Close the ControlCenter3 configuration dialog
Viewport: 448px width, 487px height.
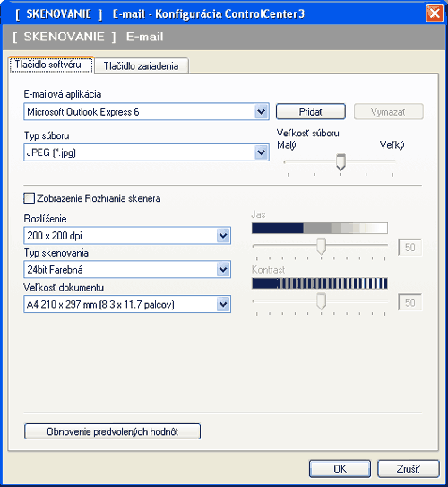tap(435, 13)
